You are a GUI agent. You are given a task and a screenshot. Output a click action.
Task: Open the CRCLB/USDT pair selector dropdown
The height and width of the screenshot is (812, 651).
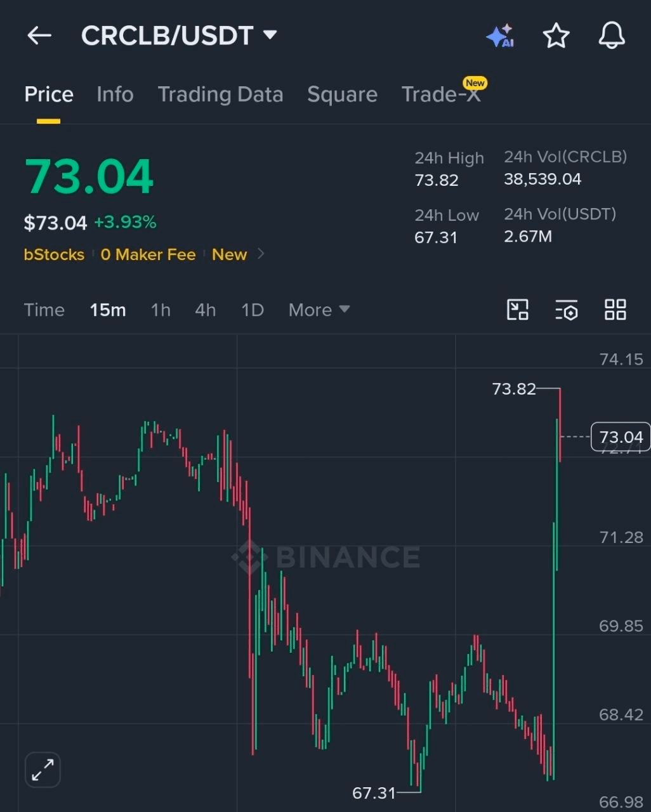[x=180, y=36]
